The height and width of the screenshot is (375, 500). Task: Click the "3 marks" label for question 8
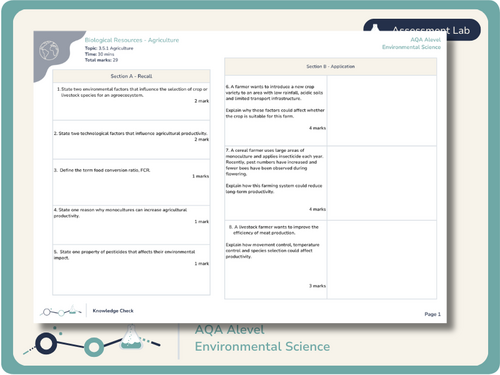click(317, 286)
